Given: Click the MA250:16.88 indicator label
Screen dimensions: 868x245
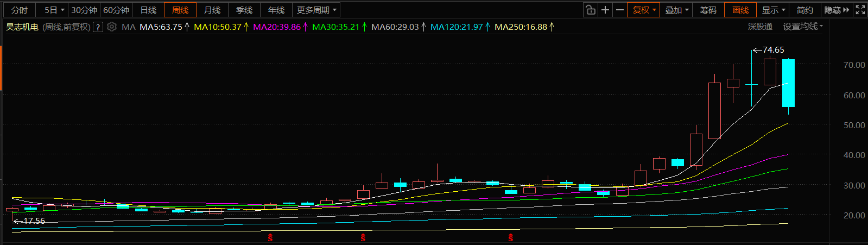Looking at the screenshot, I should pyautogui.click(x=524, y=27).
